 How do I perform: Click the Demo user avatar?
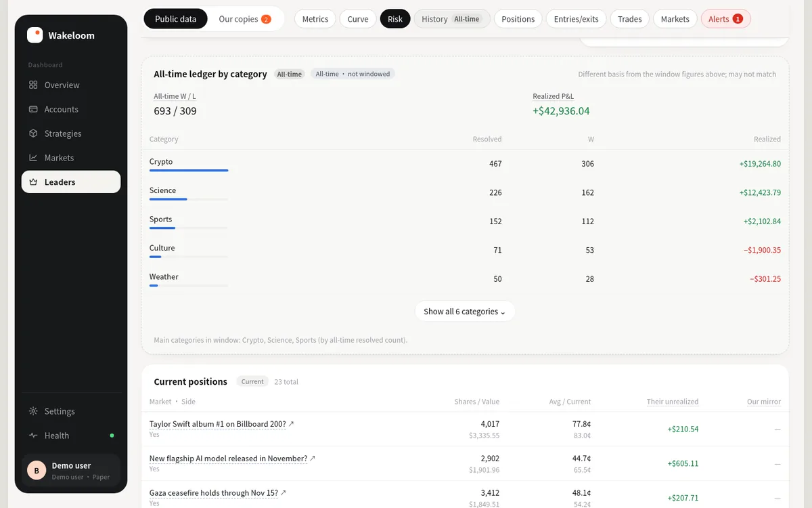37,470
